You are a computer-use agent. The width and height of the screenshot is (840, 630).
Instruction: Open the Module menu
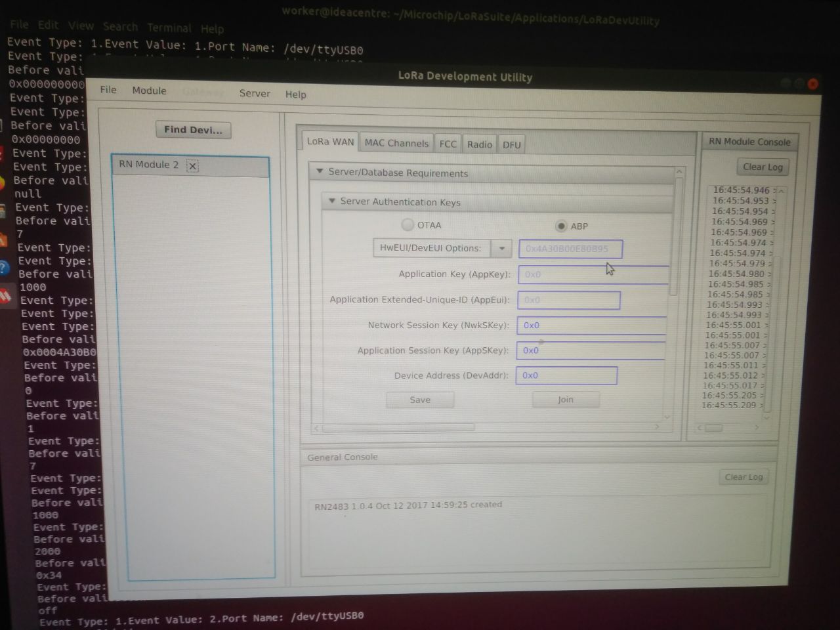[149, 91]
